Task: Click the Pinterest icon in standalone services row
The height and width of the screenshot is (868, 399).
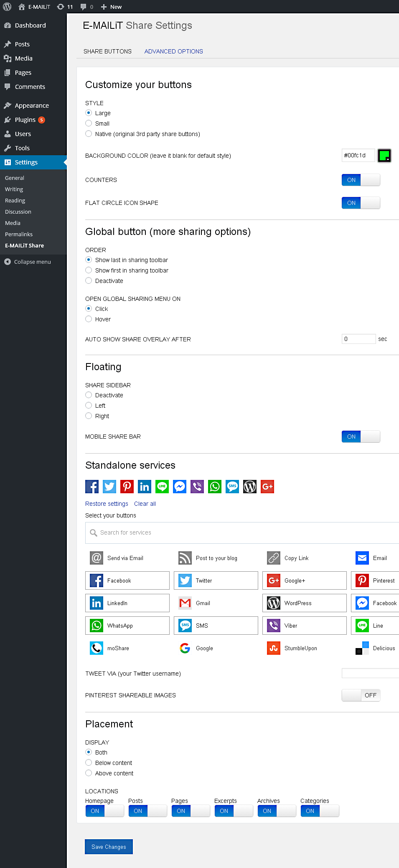Action: pos(127,487)
